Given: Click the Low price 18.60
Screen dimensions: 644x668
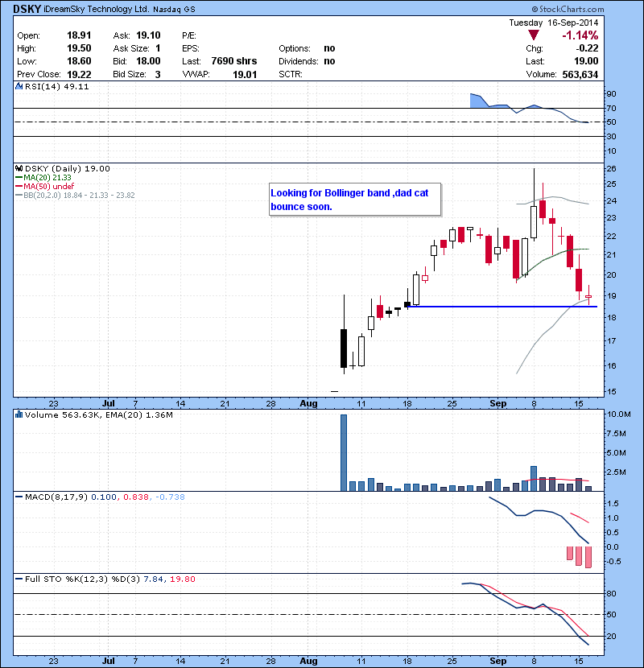Looking at the screenshot, I should (79, 61).
